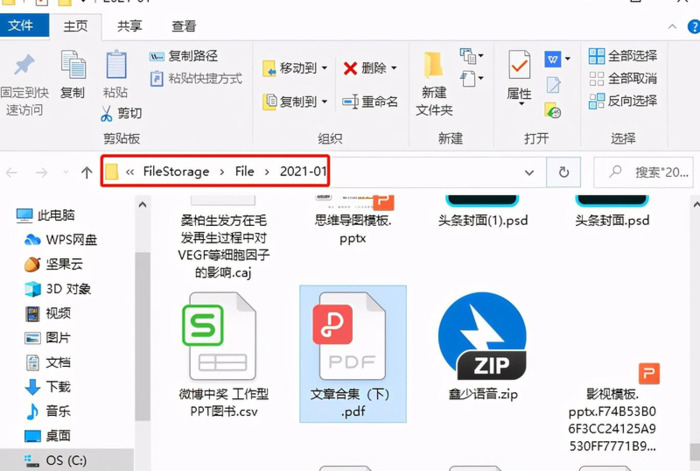This screenshot has width=700, height=471.
Task: Open Desktop folder in navigation pane
Action: click(47, 436)
